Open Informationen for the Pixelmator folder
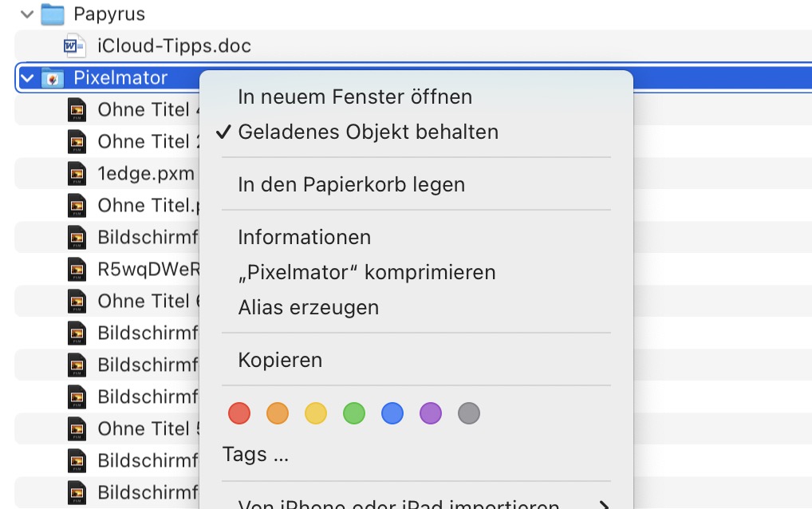 coord(304,237)
